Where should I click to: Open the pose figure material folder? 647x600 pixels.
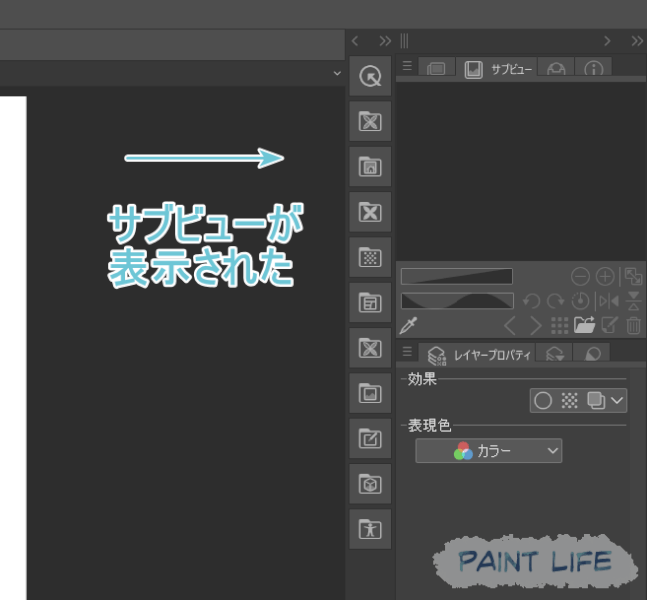pyautogui.click(x=370, y=529)
